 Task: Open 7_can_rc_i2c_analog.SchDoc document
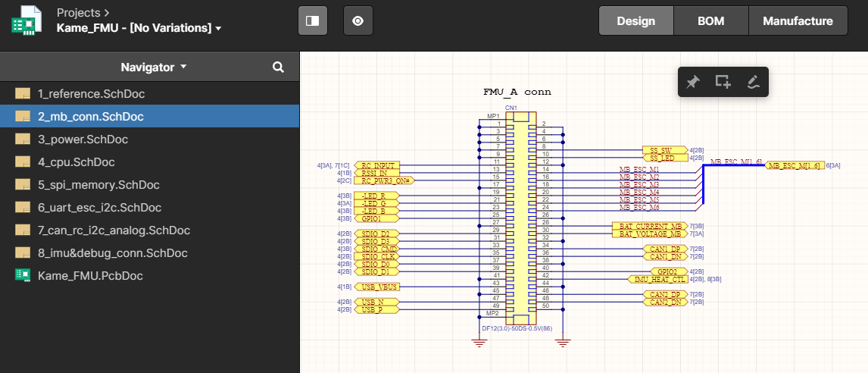[x=149, y=230]
